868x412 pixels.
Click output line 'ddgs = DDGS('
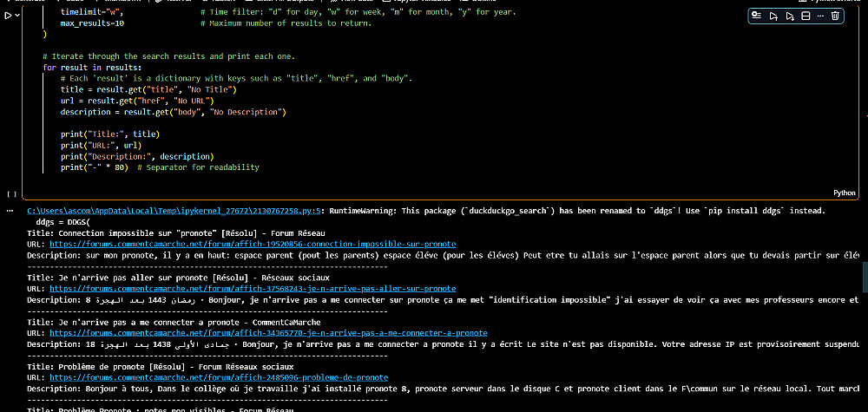[62, 222]
